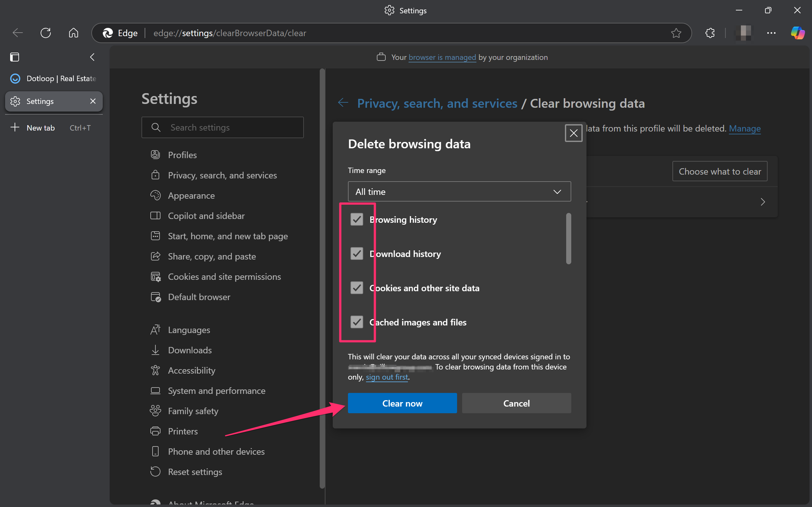Click the Copilot icon in toolbar
This screenshot has width=812, height=507.
pos(798,33)
